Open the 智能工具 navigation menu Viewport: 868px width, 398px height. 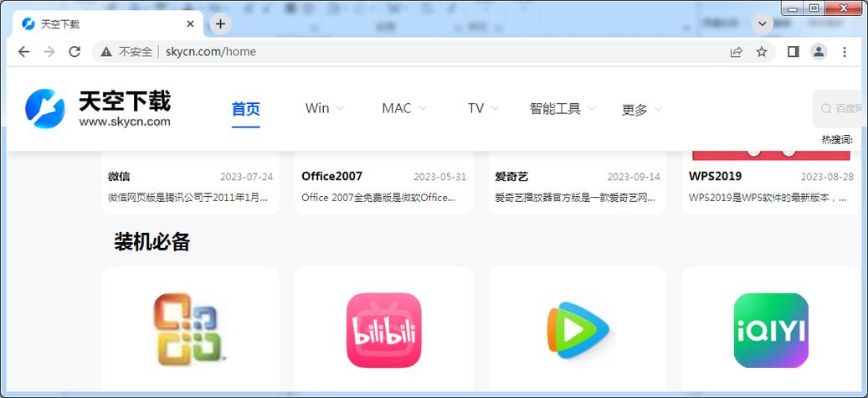(555, 108)
